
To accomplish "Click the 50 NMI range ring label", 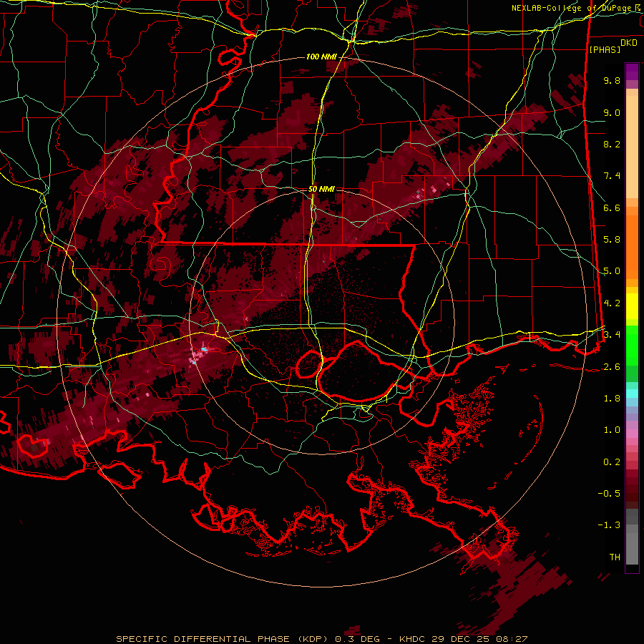I will click(321, 189).
